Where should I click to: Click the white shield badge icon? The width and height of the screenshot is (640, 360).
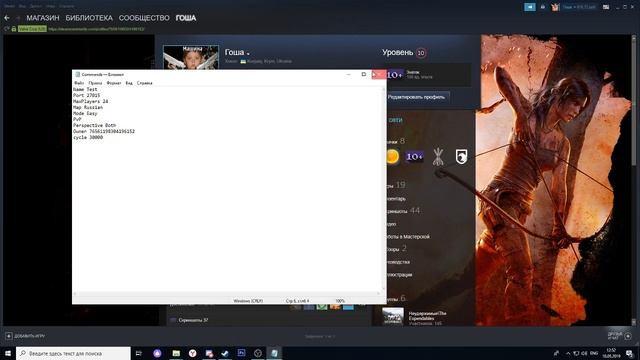[461, 157]
